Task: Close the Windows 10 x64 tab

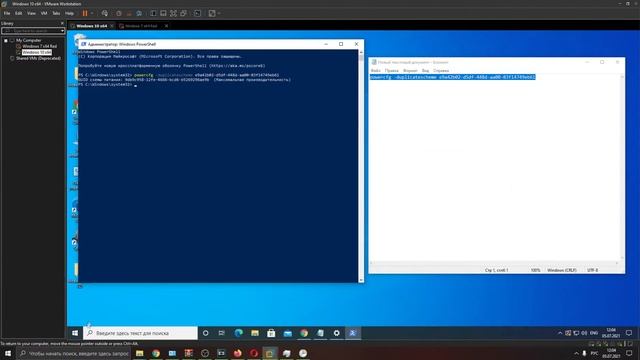Action: point(112,26)
